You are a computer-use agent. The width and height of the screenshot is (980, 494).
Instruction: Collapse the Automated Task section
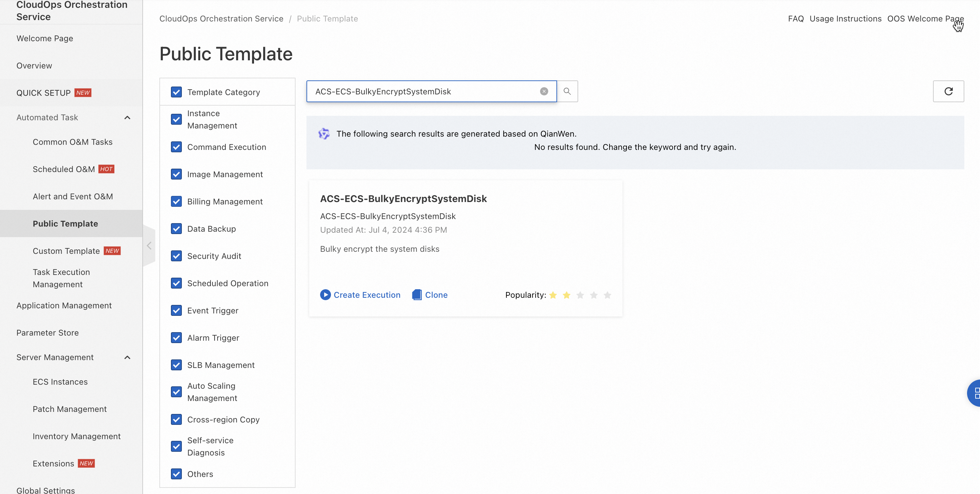click(x=127, y=118)
